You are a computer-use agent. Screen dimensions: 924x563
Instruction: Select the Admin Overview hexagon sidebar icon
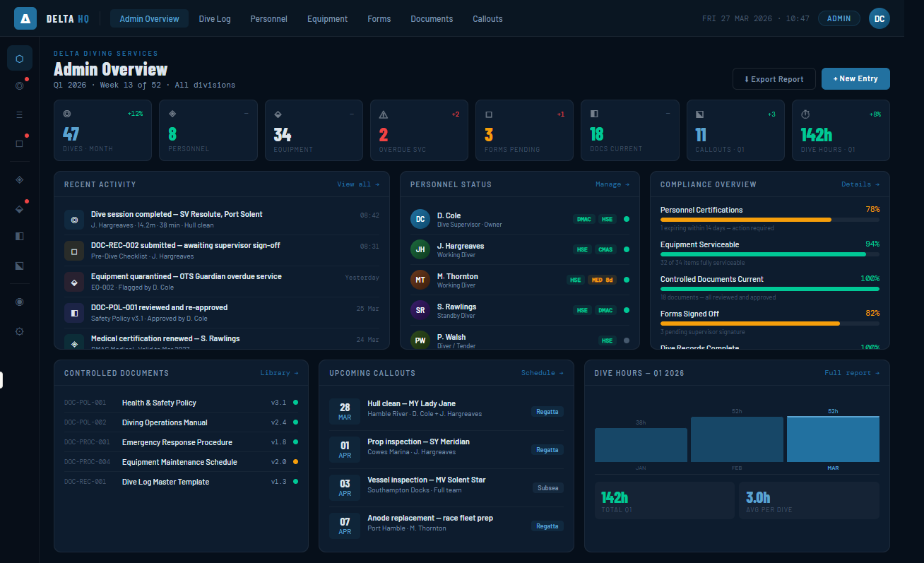(x=20, y=58)
